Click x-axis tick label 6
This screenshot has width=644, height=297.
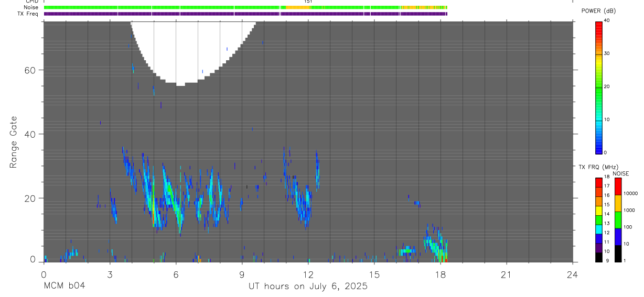[176, 274]
